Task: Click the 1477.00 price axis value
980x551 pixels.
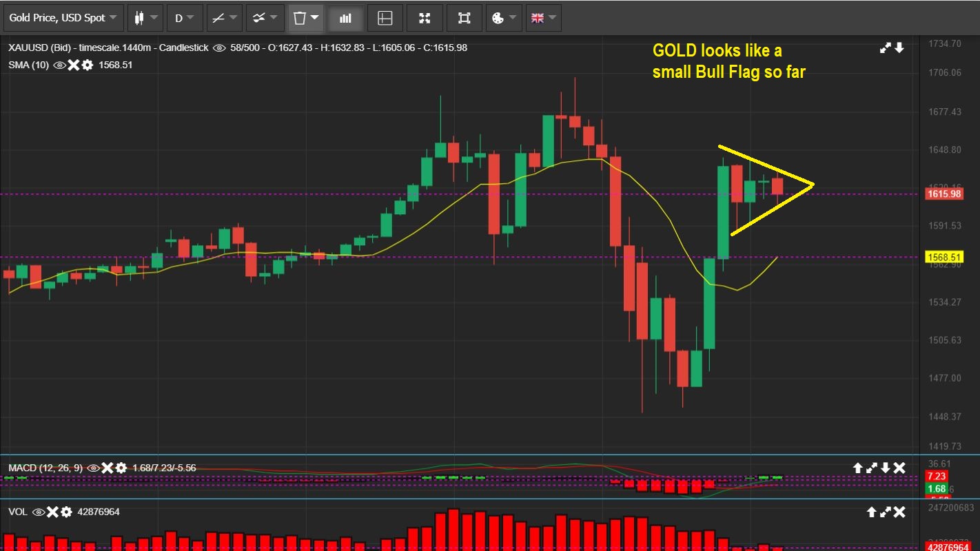Action: (x=944, y=378)
